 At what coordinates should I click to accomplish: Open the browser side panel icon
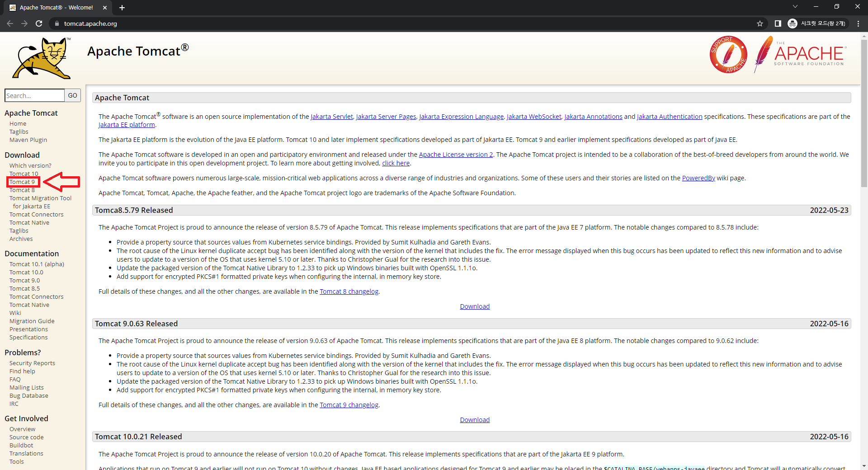pos(778,23)
